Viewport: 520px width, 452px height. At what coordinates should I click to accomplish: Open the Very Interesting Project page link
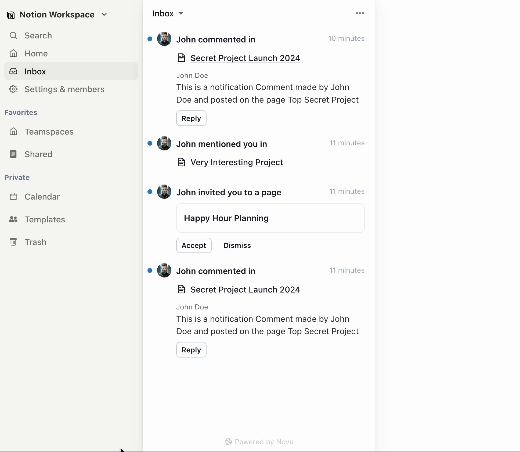[237, 162]
